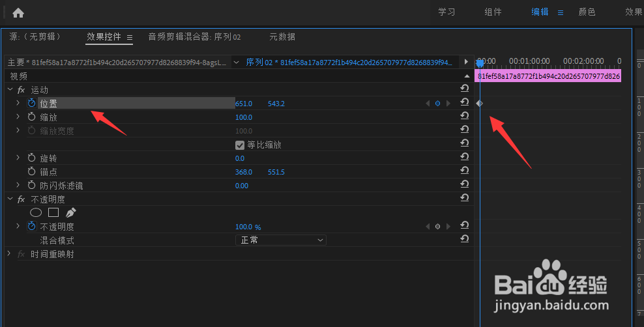Switch to the 音频剪辑混合器 tab
The image size is (644, 327).
tap(194, 37)
